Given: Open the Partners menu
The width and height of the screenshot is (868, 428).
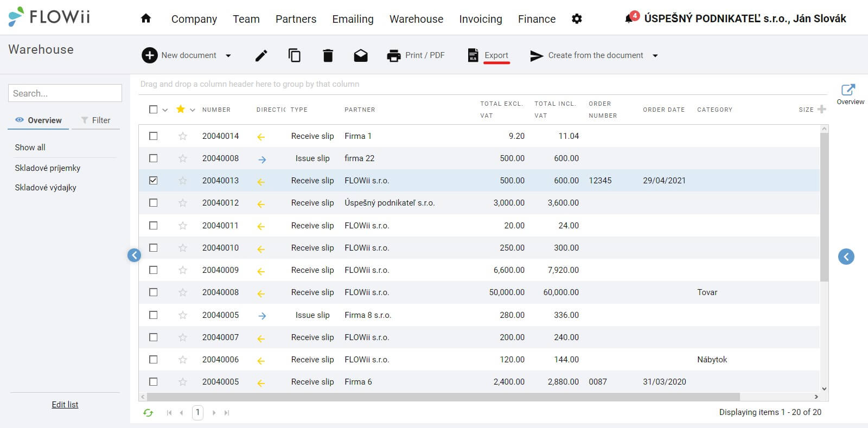Looking at the screenshot, I should click(x=296, y=19).
